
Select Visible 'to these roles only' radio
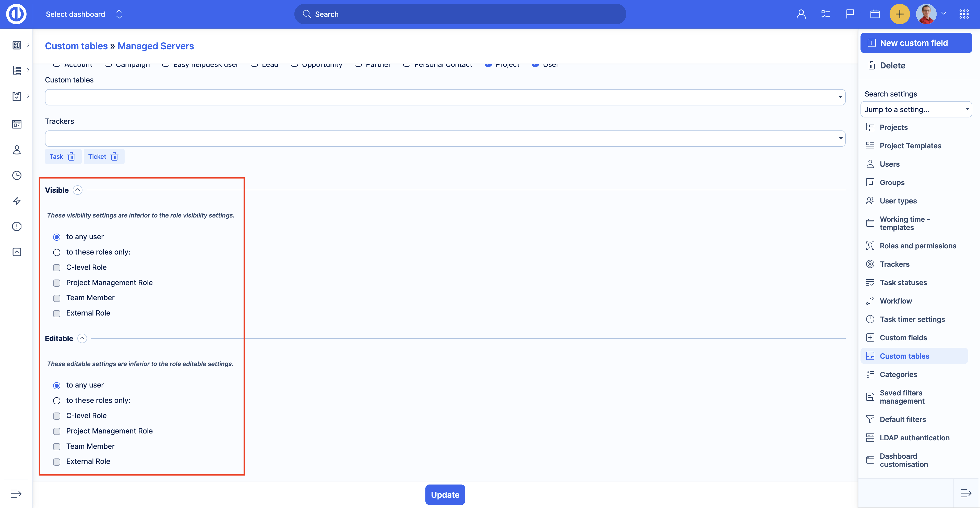pyautogui.click(x=57, y=252)
